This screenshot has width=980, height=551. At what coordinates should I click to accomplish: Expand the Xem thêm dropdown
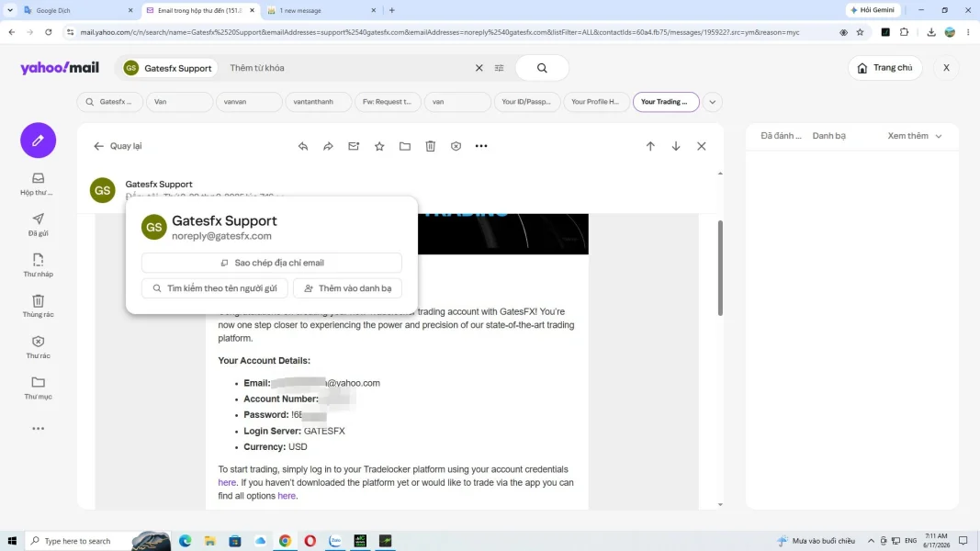915,136
